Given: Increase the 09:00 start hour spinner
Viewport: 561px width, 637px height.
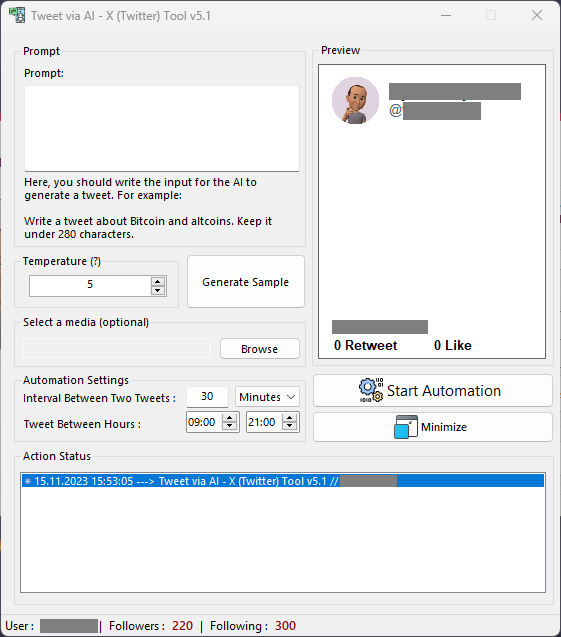Looking at the screenshot, I should [x=230, y=418].
